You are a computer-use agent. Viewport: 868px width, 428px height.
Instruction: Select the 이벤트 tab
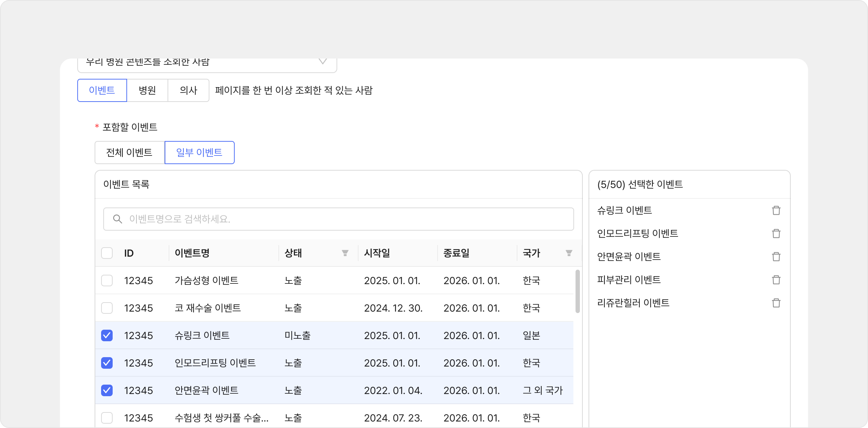(102, 90)
